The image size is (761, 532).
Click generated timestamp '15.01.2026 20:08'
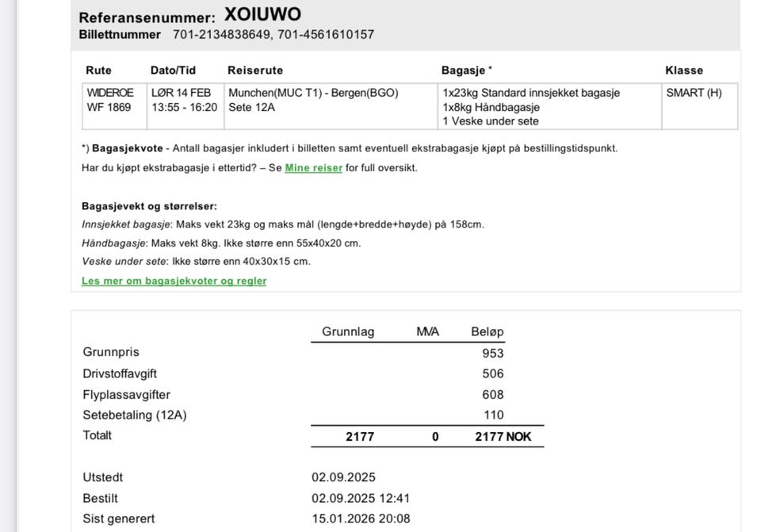361,519
